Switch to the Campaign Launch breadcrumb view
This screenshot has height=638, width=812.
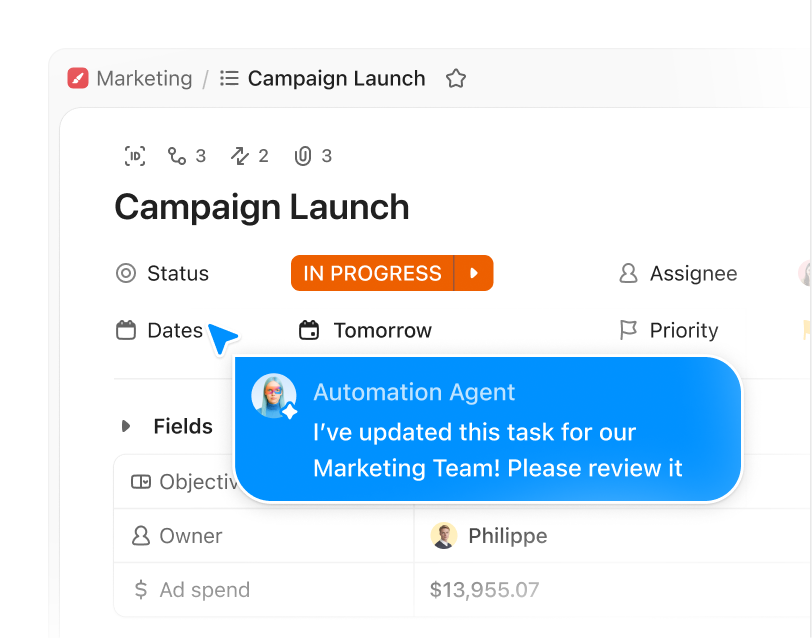pos(337,78)
